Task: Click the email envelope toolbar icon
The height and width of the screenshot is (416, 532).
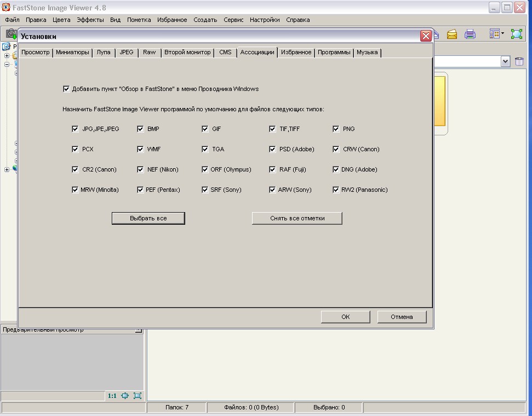Action: (x=451, y=35)
